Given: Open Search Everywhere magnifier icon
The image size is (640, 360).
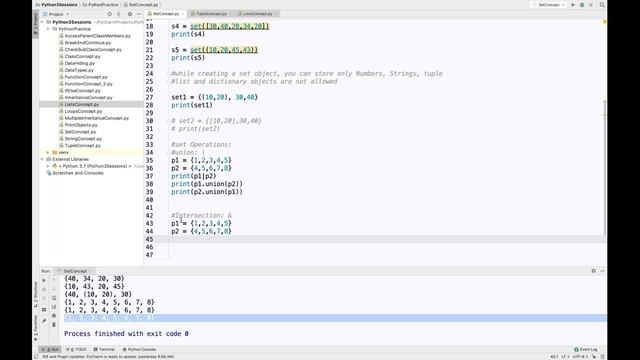Looking at the screenshot, I should point(602,5).
